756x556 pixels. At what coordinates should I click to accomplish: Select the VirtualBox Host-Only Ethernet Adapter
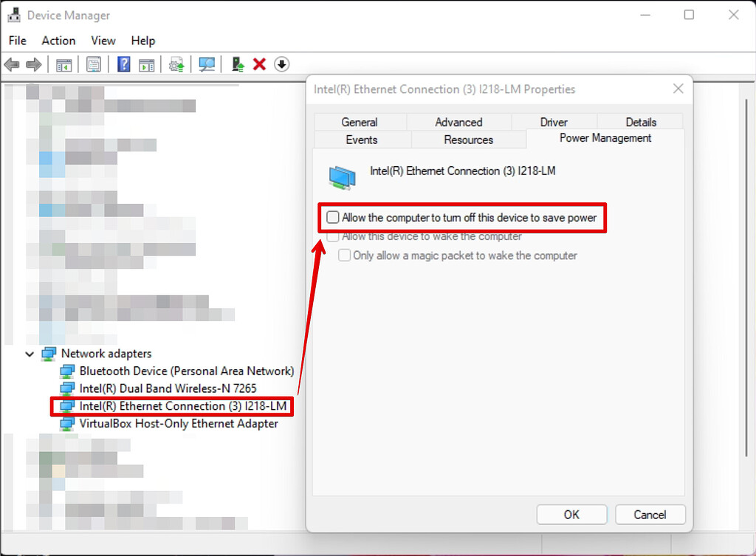(170, 424)
